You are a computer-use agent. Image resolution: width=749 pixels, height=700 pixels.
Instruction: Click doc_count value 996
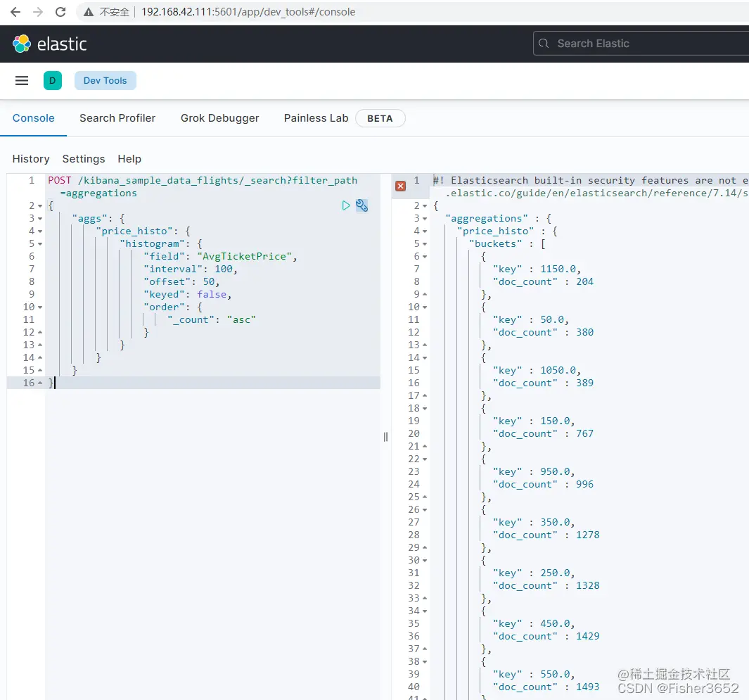tap(584, 484)
